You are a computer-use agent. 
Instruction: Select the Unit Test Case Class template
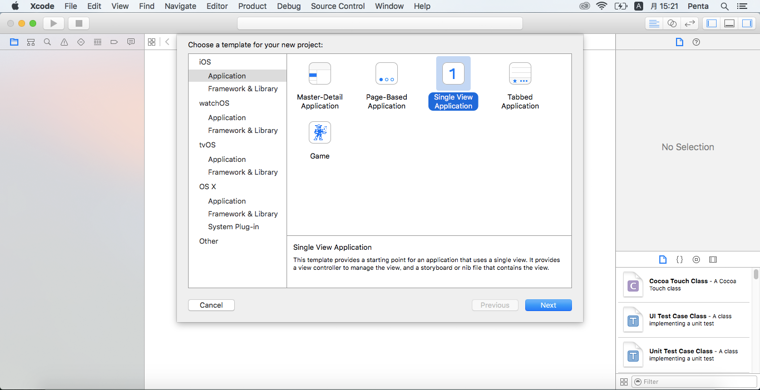[684, 355]
